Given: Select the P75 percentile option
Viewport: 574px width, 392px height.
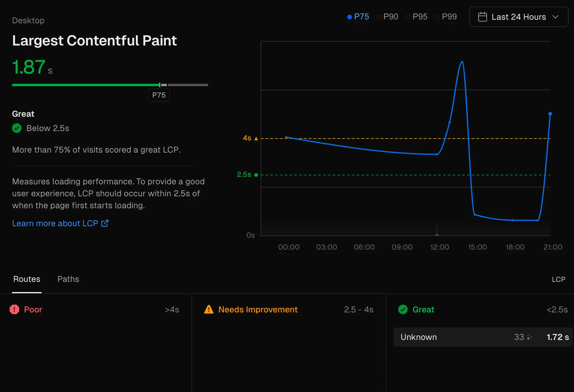Looking at the screenshot, I should click(358, 17).
